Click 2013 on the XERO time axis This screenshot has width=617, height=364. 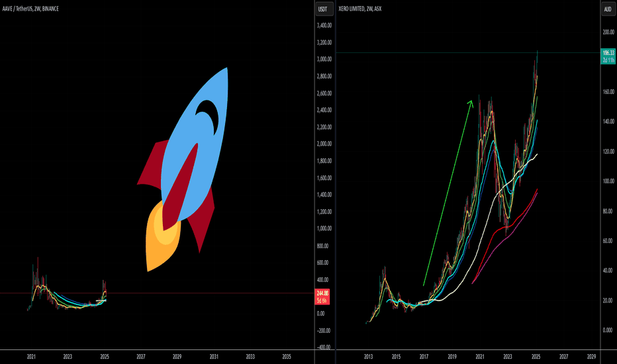[x=368, y=357]
